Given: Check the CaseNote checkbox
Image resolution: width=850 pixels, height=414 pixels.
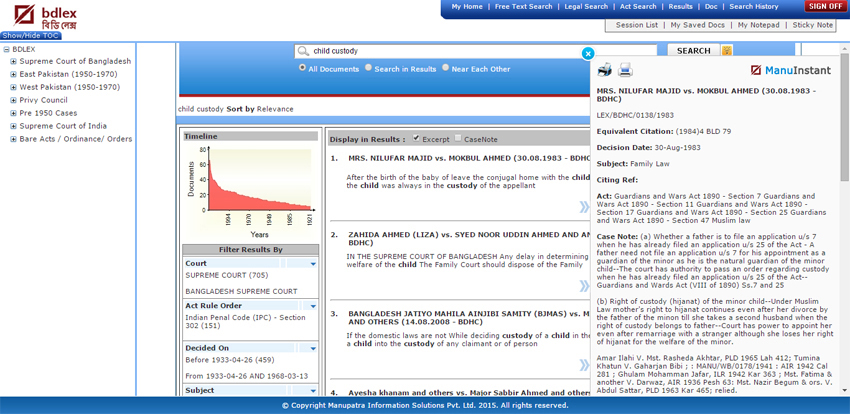Looking at the screenshot, I should click(458, 138).
